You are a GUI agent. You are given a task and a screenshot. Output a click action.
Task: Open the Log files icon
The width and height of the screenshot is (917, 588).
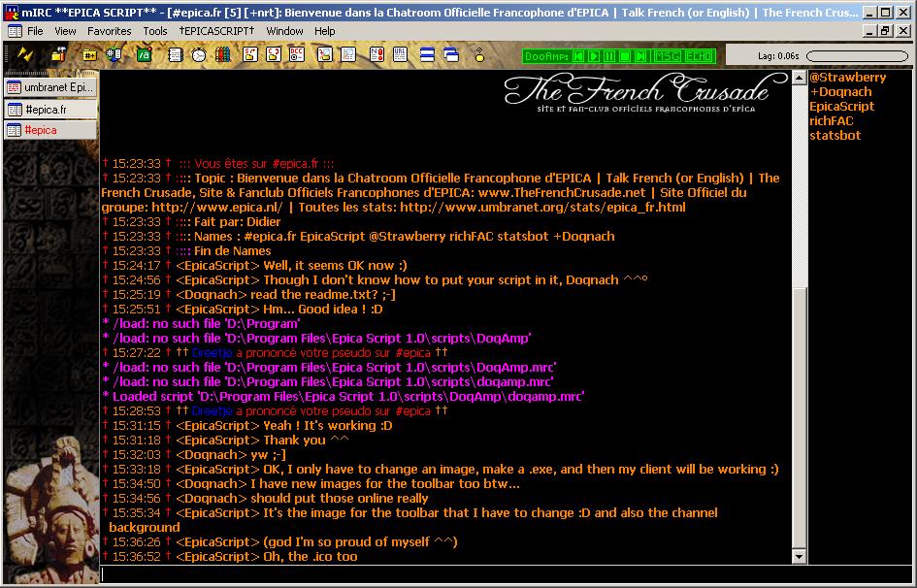click(348, 55)
